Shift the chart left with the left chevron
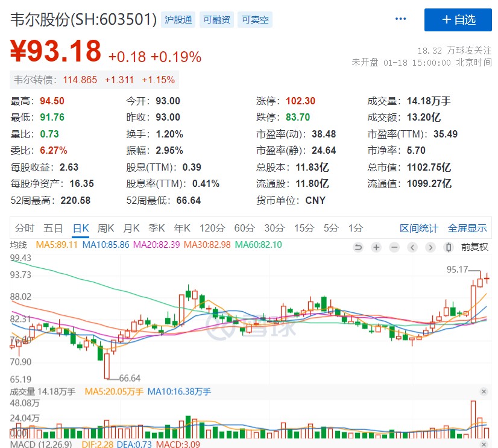This screenshot has height=448, width=498. pos(412,247)
